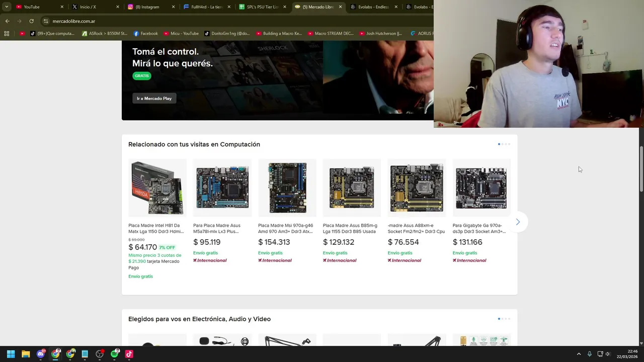The image size is (644, 362).
Task: Click the $ 76.554 price
Action: (x=403, y=242)
